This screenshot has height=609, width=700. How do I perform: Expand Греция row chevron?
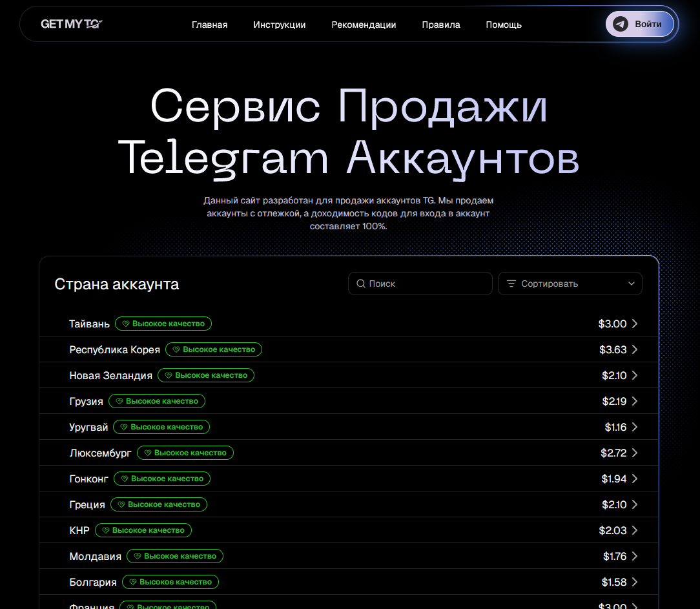tap(635, 504)
